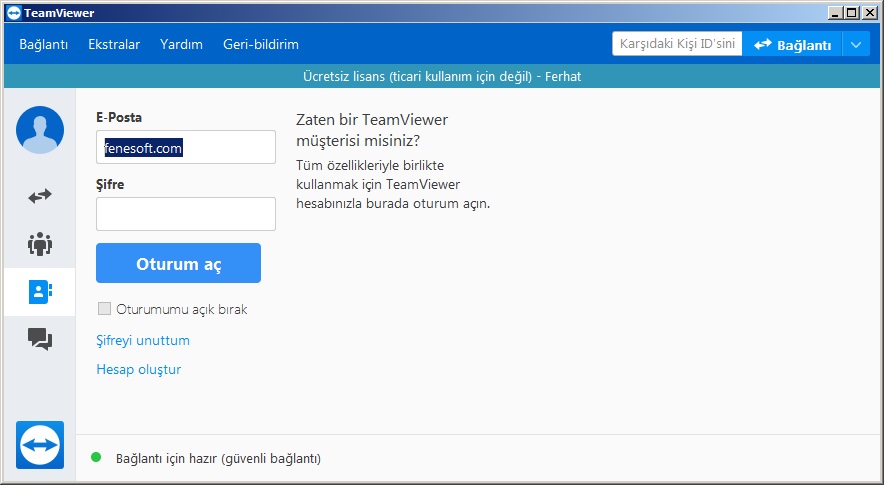885x485 pixels.
Task: Open the user profile avatar icon
Action: click(x=40, y=130)
